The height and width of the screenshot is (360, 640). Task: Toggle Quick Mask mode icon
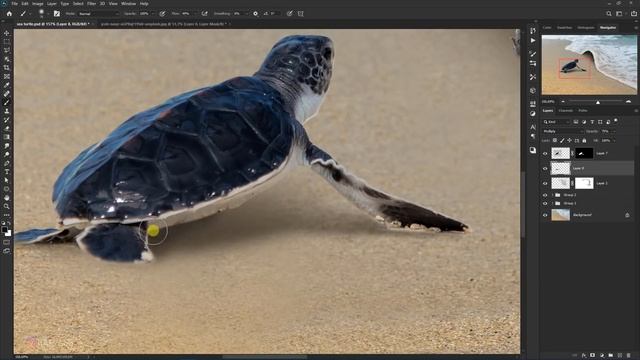7,242
